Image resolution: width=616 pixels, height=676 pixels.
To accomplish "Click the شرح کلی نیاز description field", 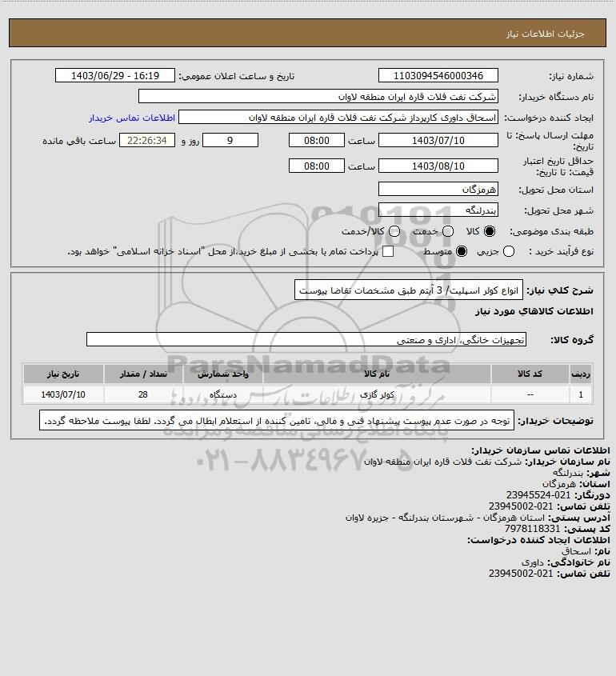I will click(409, 290).
